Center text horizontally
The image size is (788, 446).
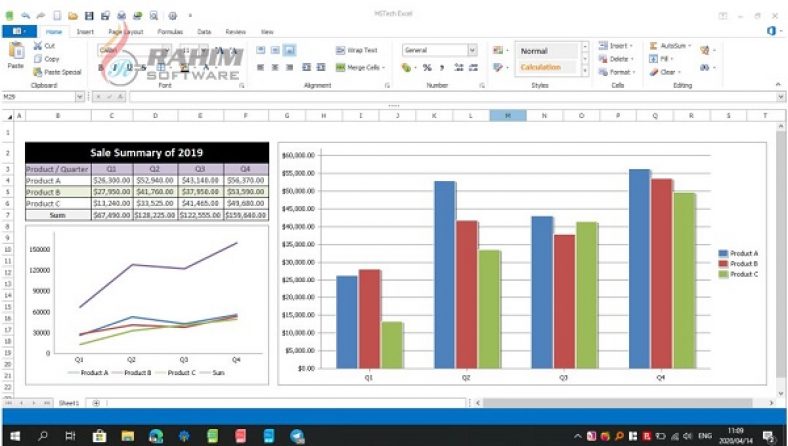[275, 67]
